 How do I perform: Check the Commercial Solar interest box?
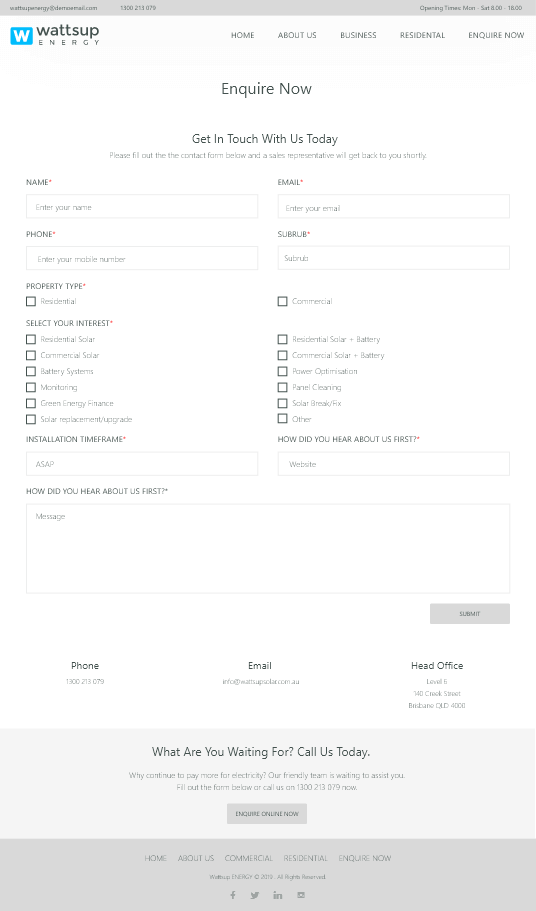(x=31, y=355)
